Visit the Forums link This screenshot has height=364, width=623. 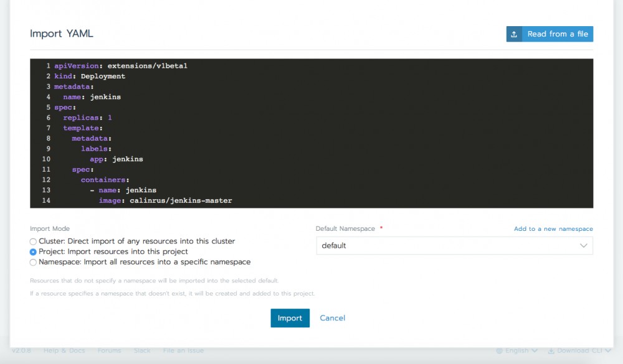(x=109, y=350)
